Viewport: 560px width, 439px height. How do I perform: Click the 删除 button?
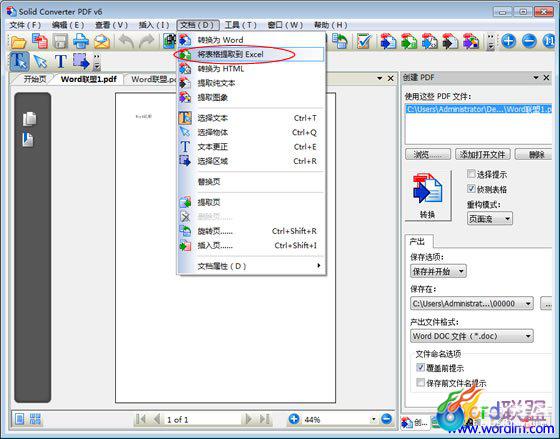pos(534,154)
